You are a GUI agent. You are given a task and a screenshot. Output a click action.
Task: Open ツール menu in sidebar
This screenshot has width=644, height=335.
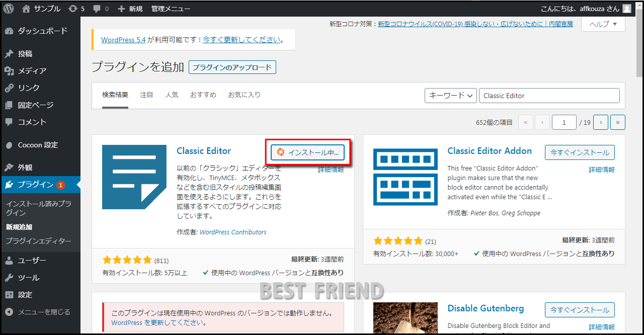(40, 278)
